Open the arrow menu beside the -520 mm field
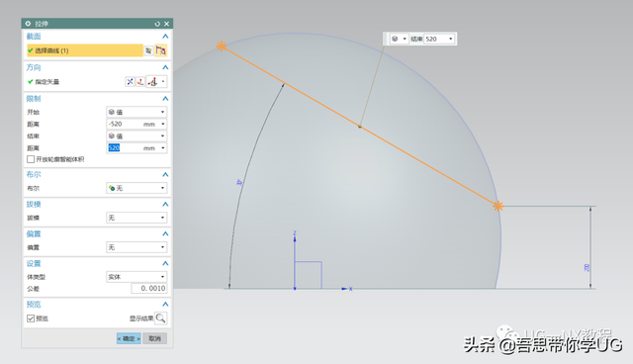This screenshot has width=633, height=364. [163, 124]
